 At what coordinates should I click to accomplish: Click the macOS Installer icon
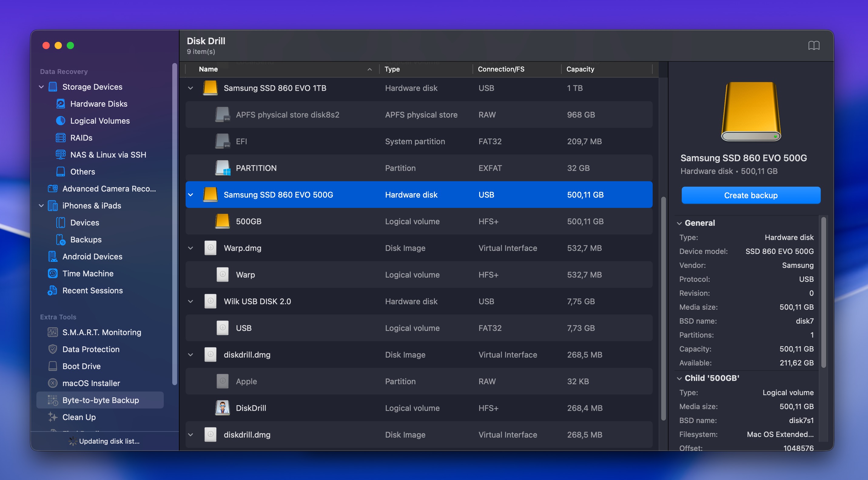52,383
